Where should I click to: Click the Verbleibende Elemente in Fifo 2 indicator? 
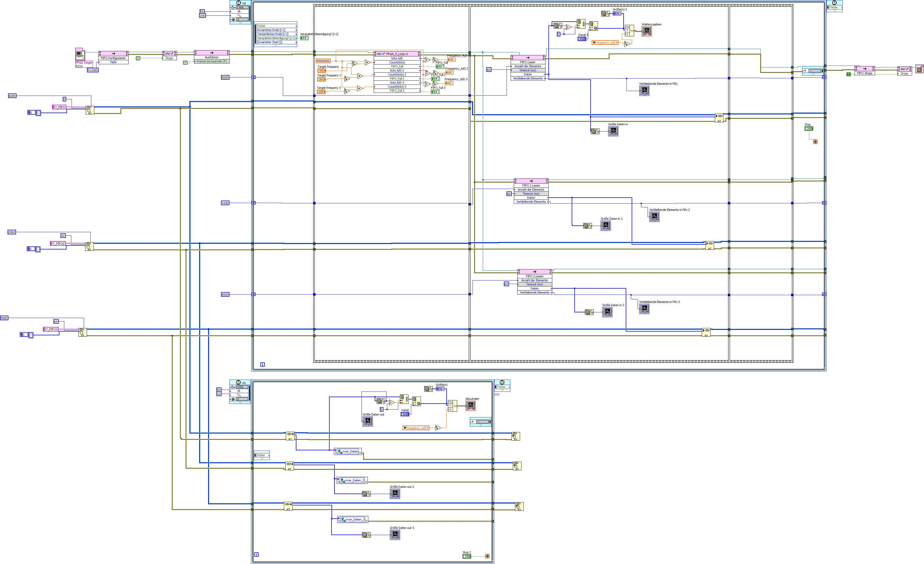654,217
